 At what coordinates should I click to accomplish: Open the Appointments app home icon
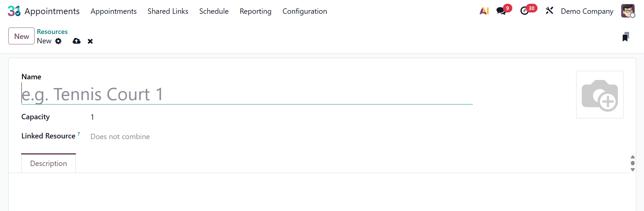13,11
